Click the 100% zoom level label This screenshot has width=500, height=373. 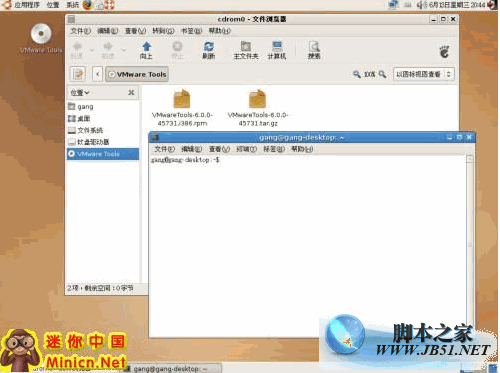[x=369, y=74]
